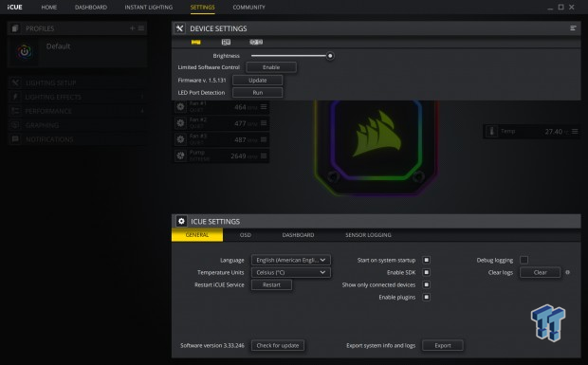Open the Device Settings panel menu icon
The height and width of the screenshot is (365, 588).
pyautogui.click(x=573, y=28)
